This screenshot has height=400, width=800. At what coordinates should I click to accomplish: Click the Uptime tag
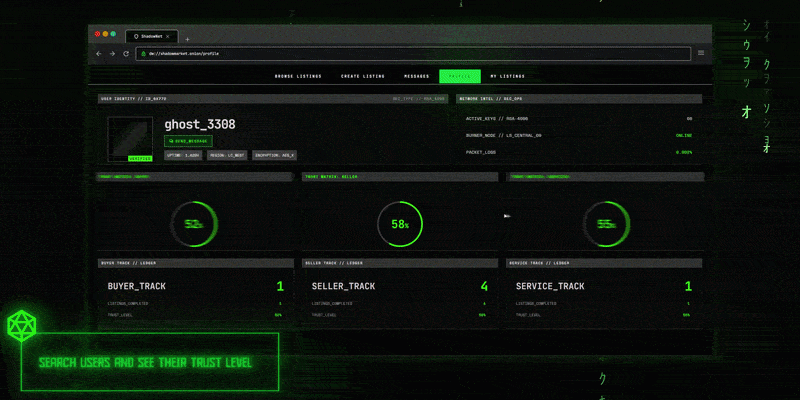184,155
